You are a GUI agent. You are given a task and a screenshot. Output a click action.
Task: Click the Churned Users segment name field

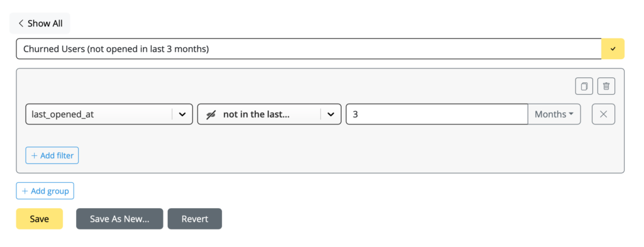[309, 49]
